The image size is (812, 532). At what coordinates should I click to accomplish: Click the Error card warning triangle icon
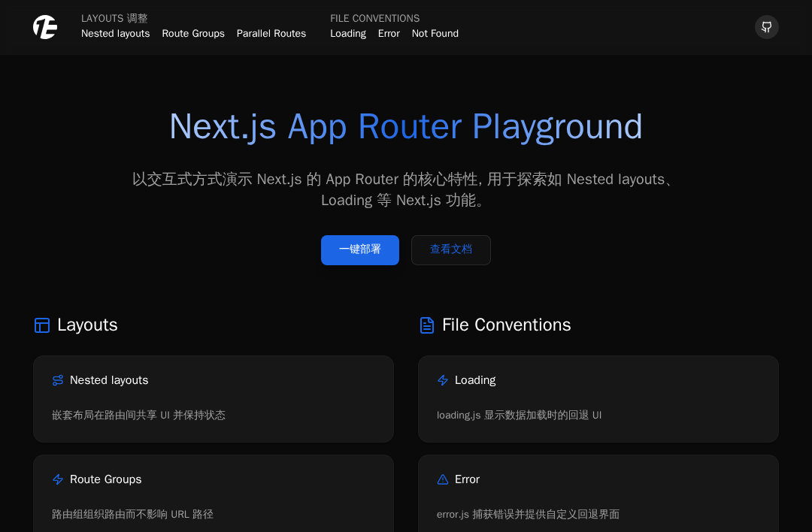[x=443, y=479]
